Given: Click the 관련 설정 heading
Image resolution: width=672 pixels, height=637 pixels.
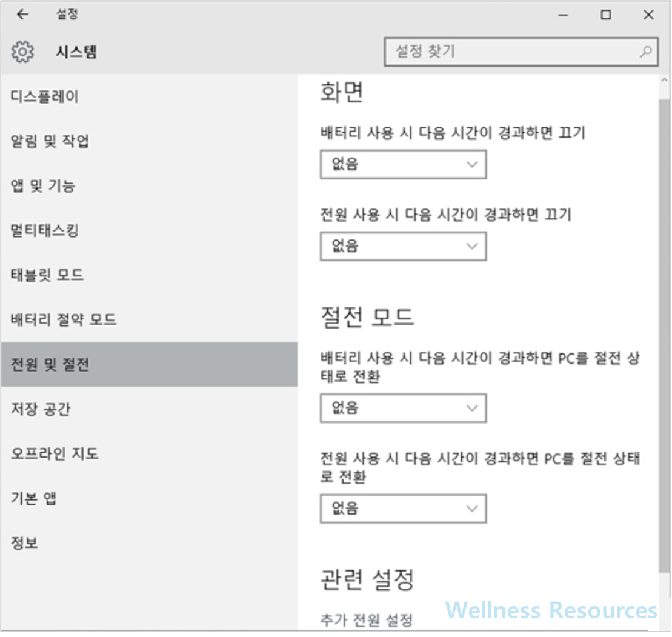Looking at the screenshot, I should [367, 579].
